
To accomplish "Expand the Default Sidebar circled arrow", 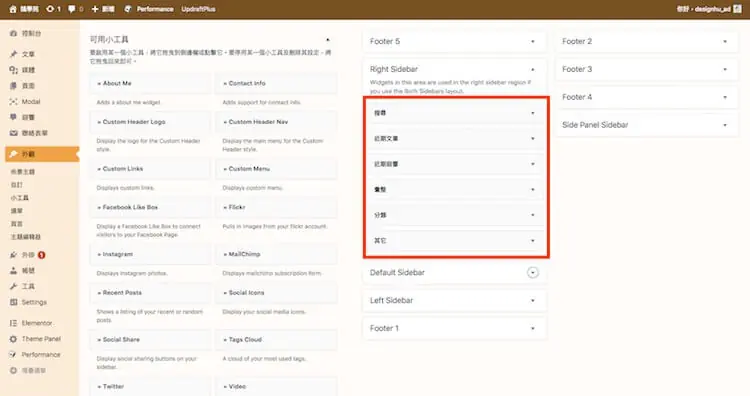I will tap(533, 273).
